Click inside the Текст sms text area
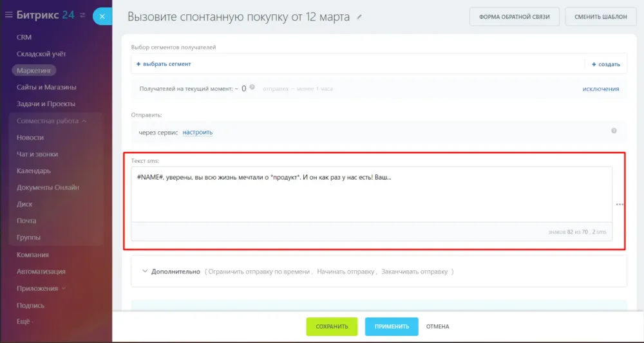The image size is (644, 343). [x=372, y=194]
